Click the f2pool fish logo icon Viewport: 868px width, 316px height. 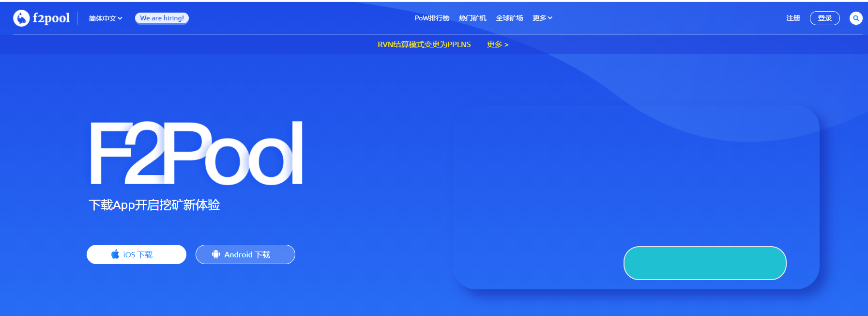coord(21,18)
